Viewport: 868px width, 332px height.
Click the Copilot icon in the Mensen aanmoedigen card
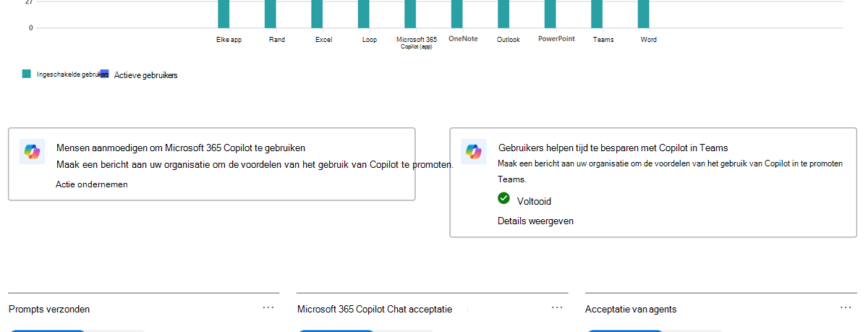point(32,151)
